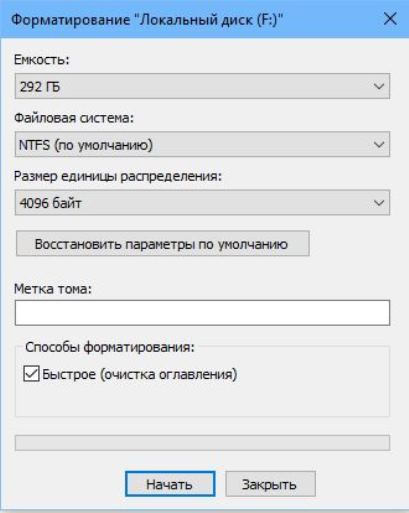Click the empty formatting progress bar
This screenshot has width=409, height=513.
(202, 443)
